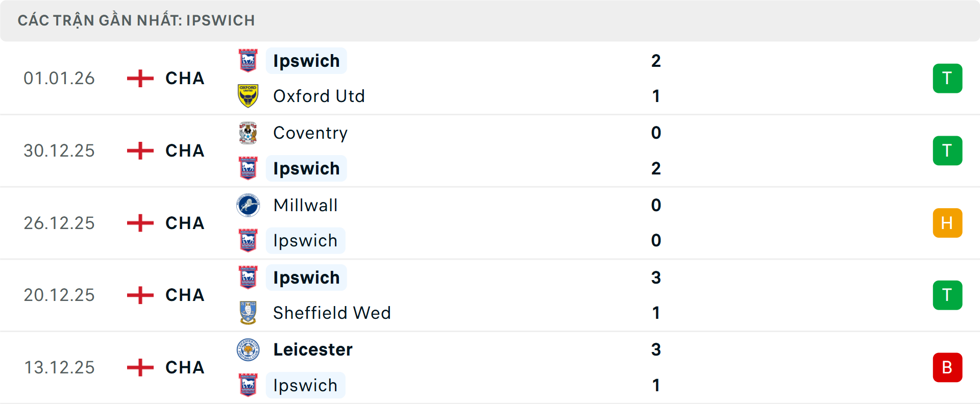Click the green T result badge for Oxford match
The height and width of the screenshot is (404, 980).
(947, 78)
